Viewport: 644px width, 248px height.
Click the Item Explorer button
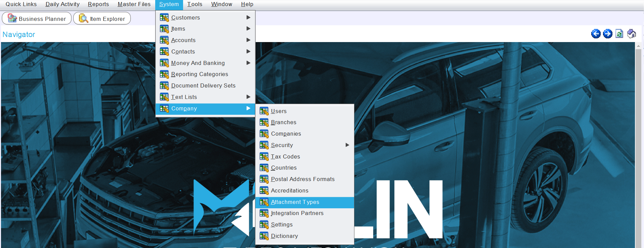point(102,19)
